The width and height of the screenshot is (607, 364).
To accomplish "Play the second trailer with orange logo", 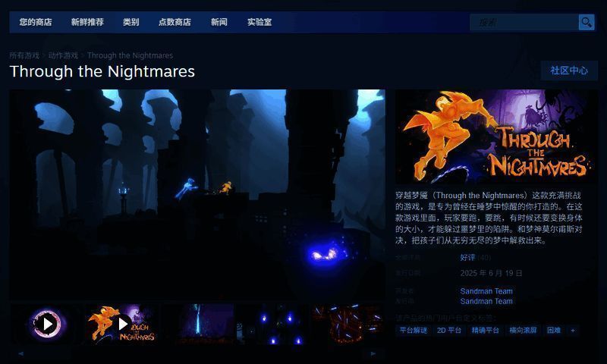I will coord(122,324).
